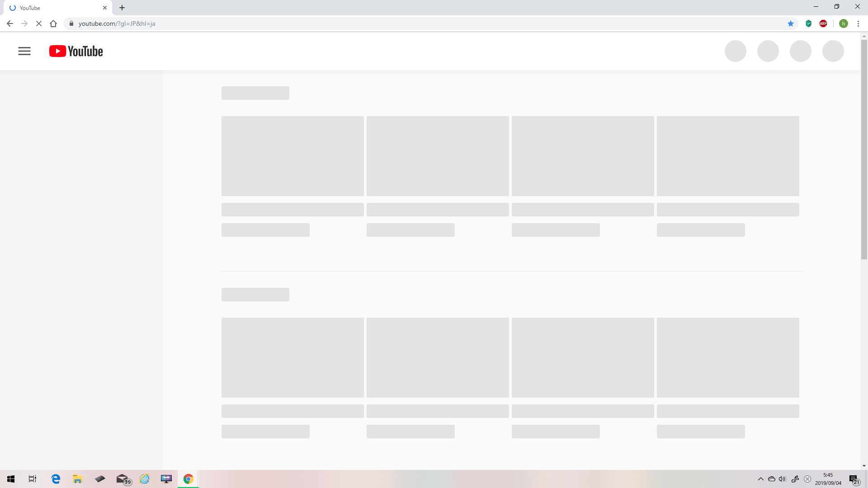
Task: Toggle the bookmark star icon
Action: [790, 23]
